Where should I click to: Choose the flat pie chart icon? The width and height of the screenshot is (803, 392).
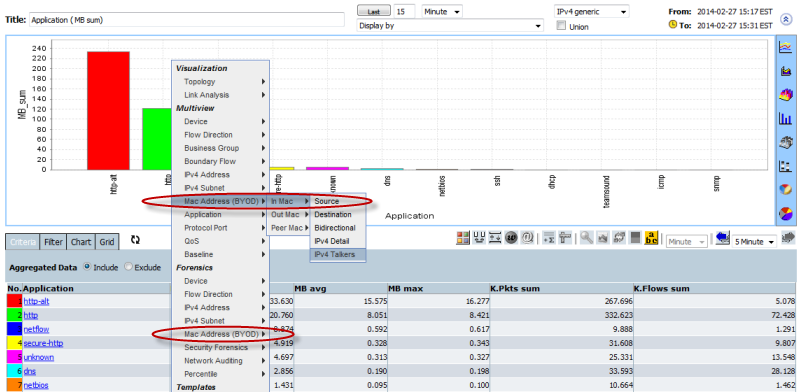tap(785, 213)
